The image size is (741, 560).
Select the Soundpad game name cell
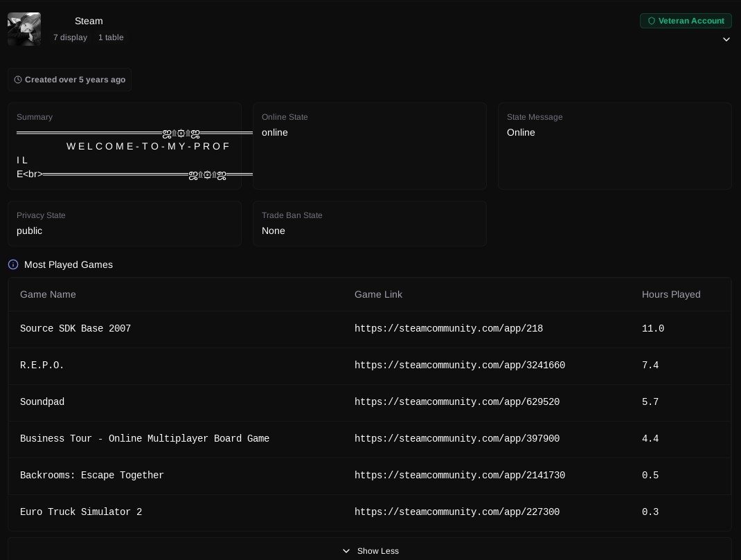tap(42, 401)
